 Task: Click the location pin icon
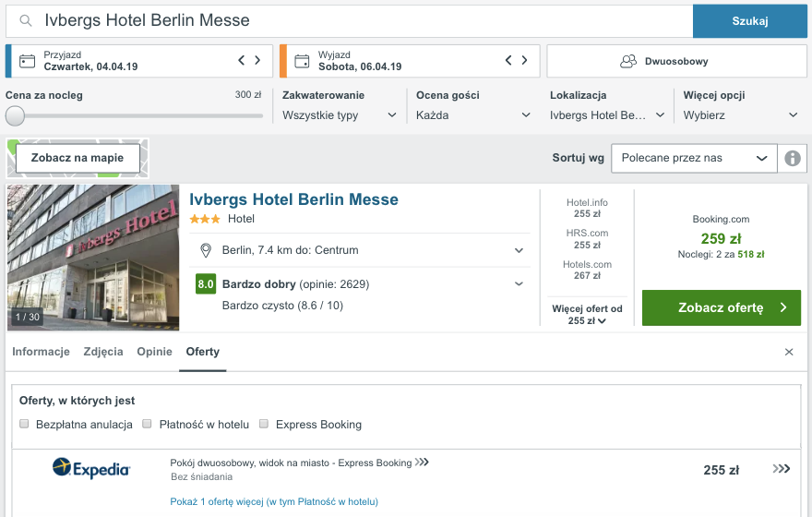(x=206, y=250)
